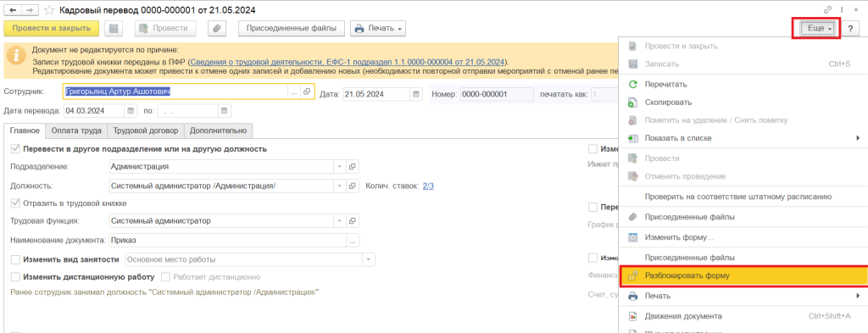Enable Изменить вид занятости checkbox
The height and width of the screenshot is (333, 868).
(15, 259)
